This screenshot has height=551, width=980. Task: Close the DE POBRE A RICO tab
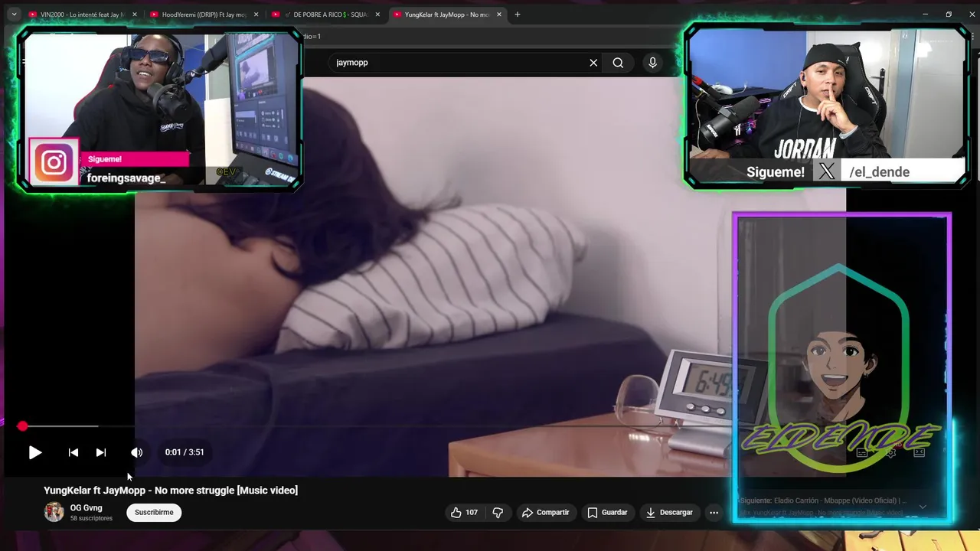point(377,15)
